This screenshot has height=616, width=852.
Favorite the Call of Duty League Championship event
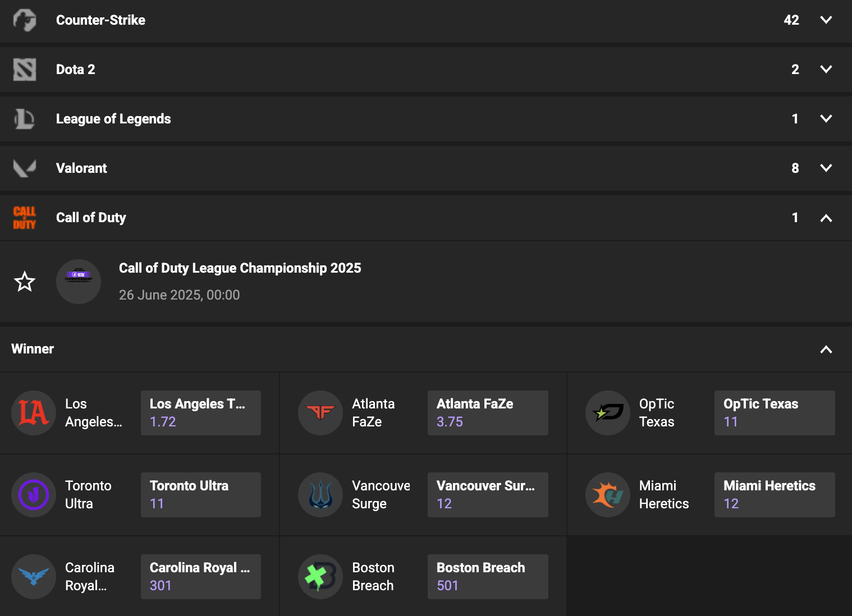point(25,282)
